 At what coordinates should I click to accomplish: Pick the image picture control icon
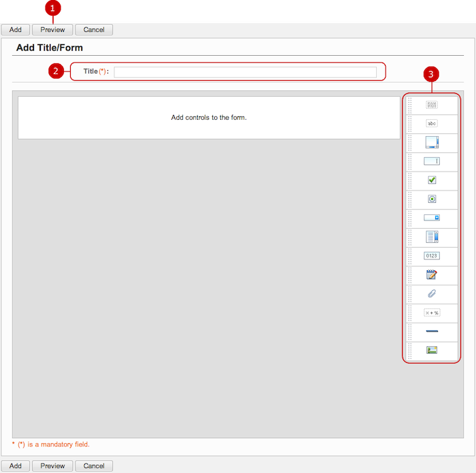432,350
